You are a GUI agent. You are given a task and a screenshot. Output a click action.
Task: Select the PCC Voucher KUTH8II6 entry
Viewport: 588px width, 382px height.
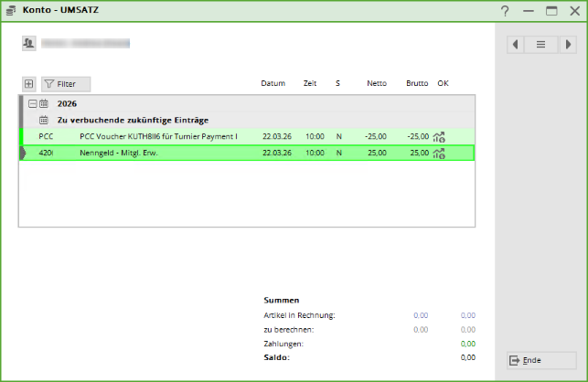158,136
